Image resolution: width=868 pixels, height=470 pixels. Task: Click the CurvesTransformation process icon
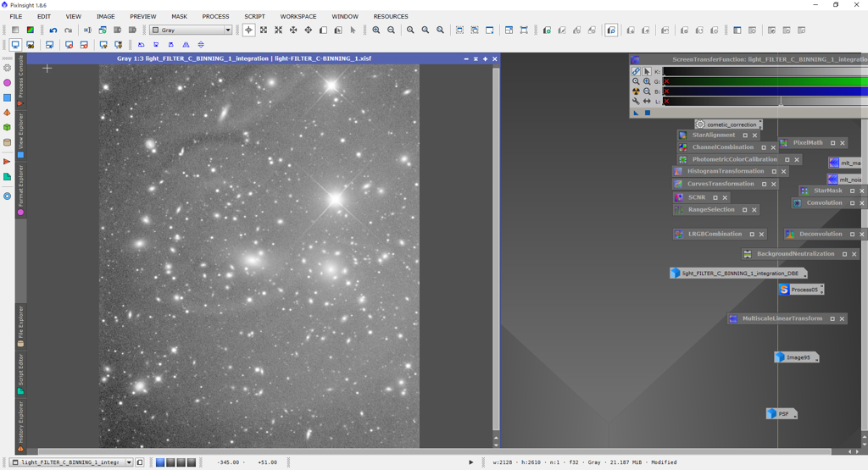678,184
